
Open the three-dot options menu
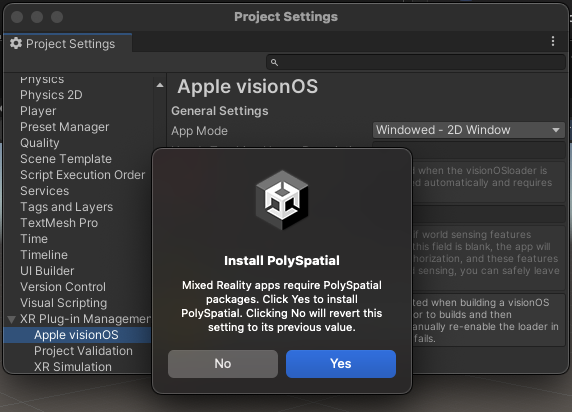(553, 41)
